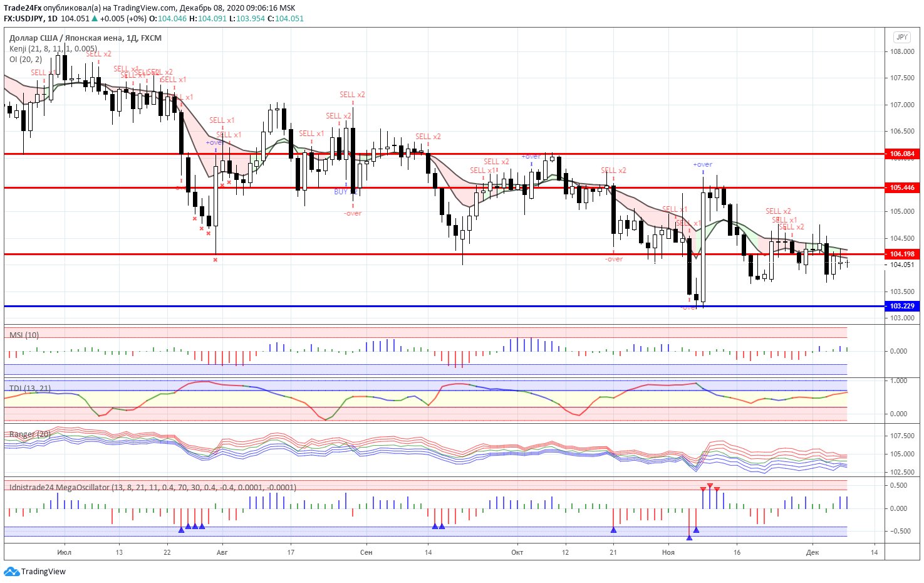924x583 pixels.
Task: Click the current price 104.051 on the axis
Action: [902, 265]
